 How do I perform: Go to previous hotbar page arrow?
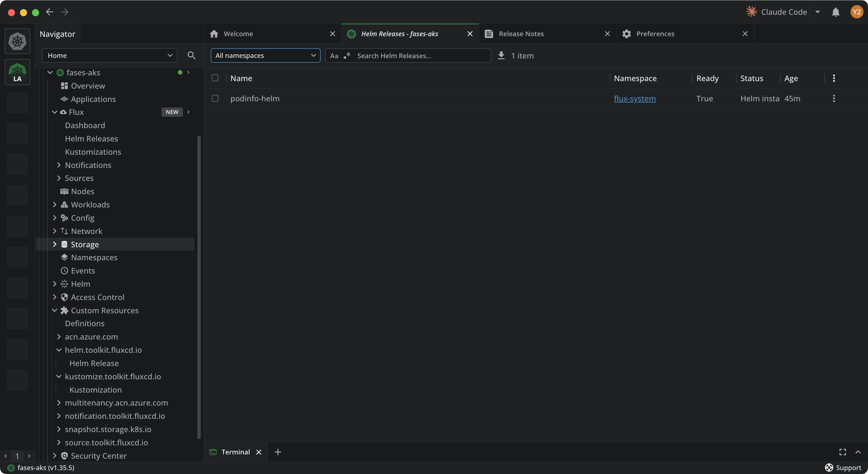pyautogui.click(x=5, y=456)
